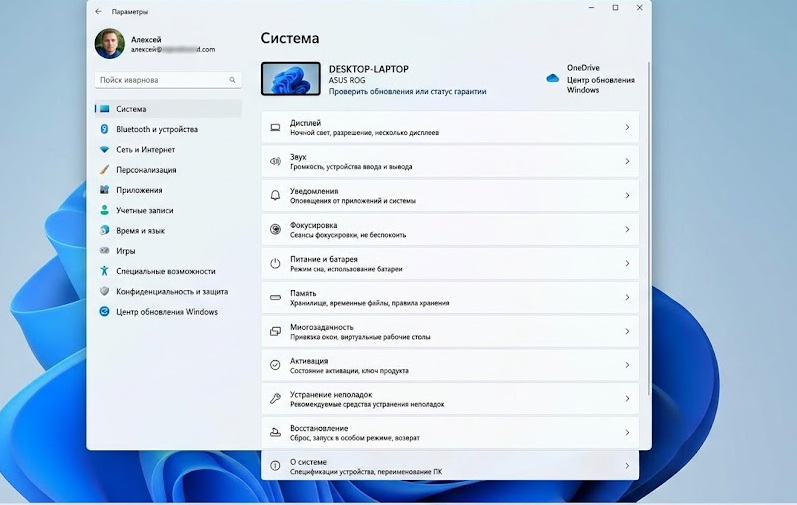Click the Звук speaker icon

pos(275,161)
